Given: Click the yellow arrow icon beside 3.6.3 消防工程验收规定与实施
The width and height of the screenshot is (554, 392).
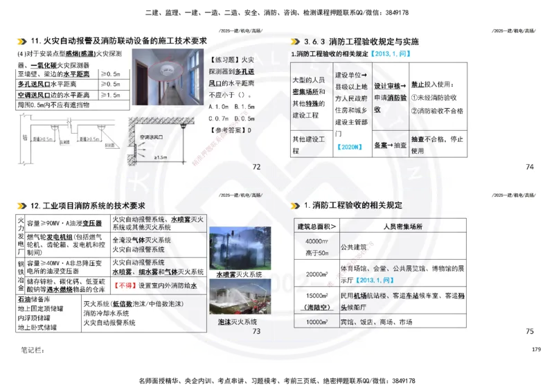Looking at the screenshot, I should 295,42.
